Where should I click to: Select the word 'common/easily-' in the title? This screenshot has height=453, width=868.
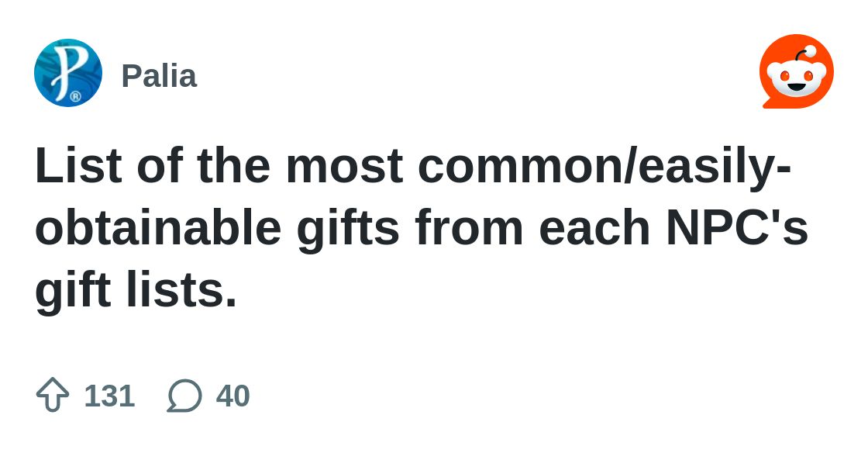tap(604, 166)
